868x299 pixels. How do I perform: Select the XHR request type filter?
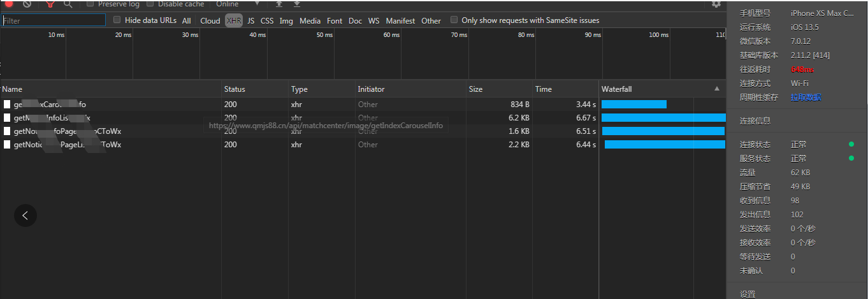tap(234, 20)
